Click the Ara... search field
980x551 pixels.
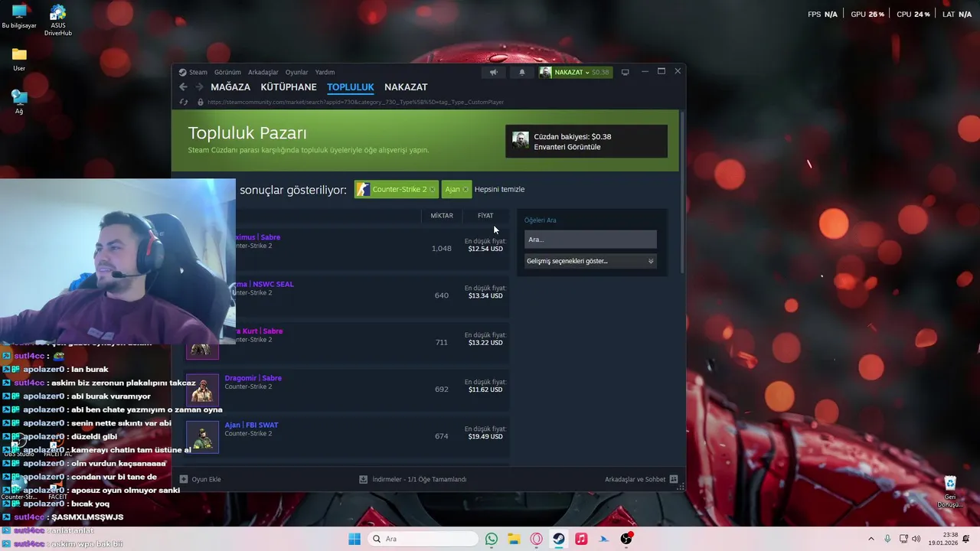click(x=590, y=240)
